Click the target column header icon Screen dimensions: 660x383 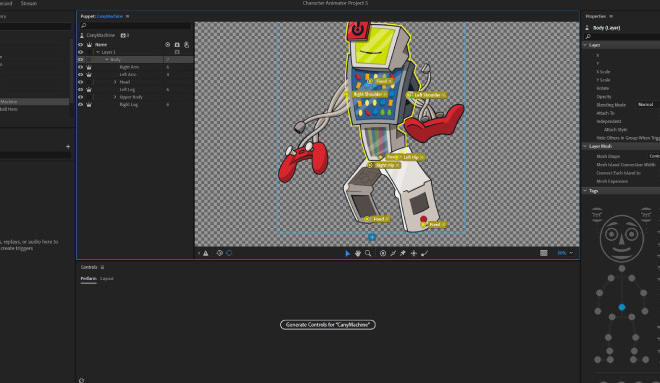tap(168, 45)
